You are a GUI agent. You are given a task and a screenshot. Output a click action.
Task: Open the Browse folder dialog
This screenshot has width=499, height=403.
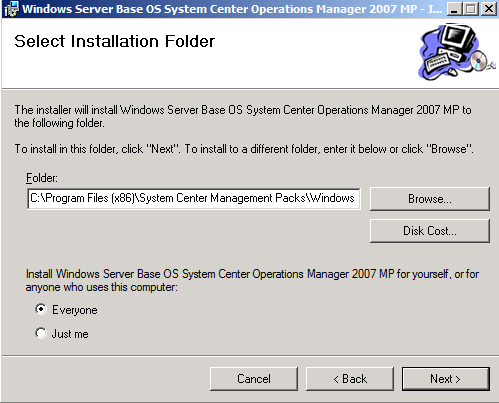[x=430, y=199]
